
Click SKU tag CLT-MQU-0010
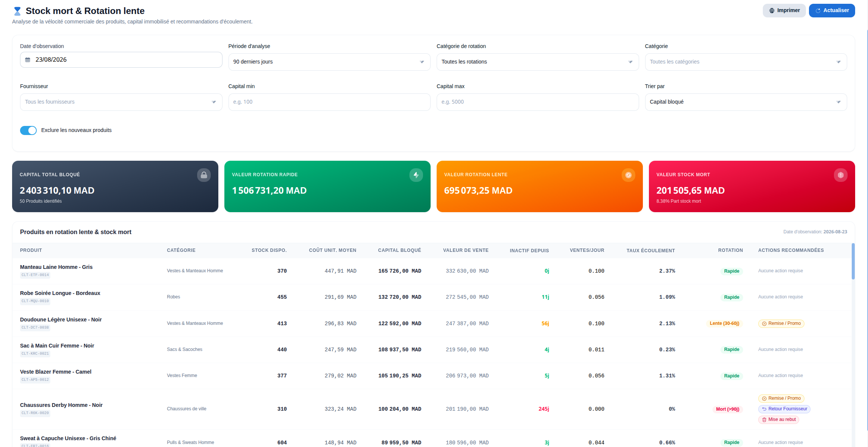[35, 301]
